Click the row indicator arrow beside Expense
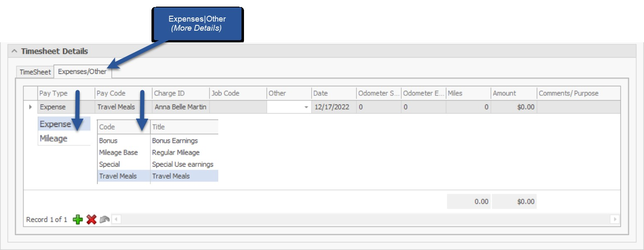 point(30,107)
